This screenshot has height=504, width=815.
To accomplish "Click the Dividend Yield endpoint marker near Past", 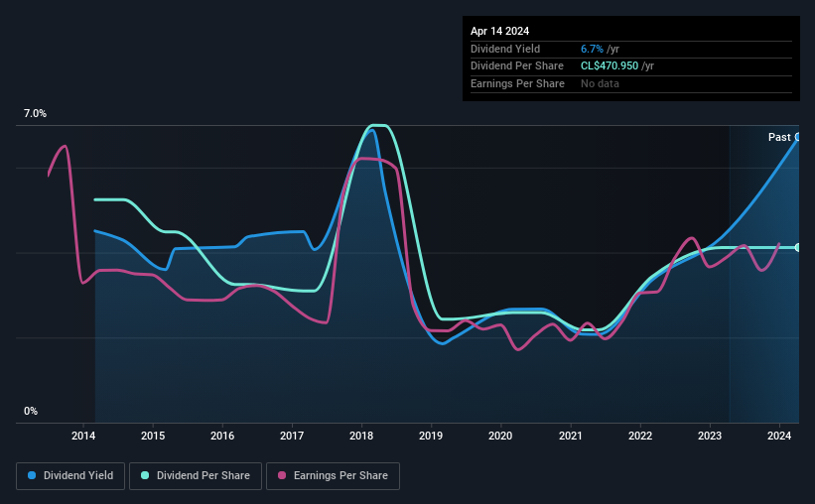I will 798,137.
